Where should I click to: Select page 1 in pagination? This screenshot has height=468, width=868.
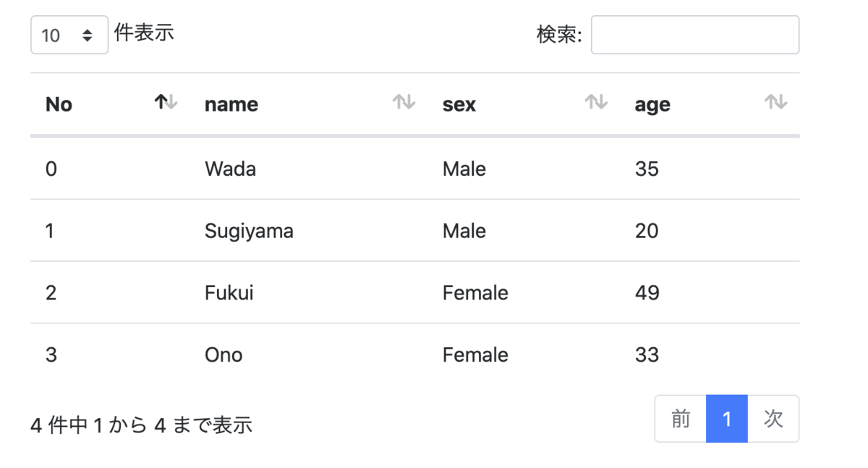(727, 419)
